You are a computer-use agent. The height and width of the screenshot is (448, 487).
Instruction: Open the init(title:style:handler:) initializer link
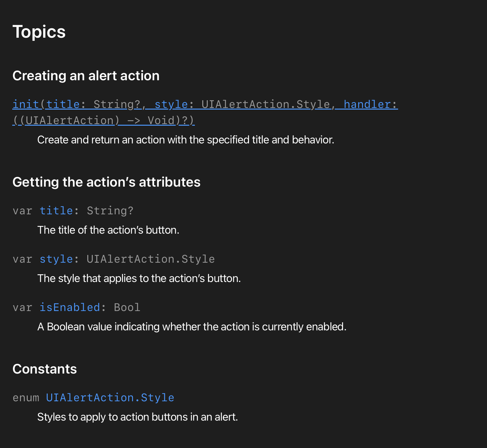pos(26,104)
